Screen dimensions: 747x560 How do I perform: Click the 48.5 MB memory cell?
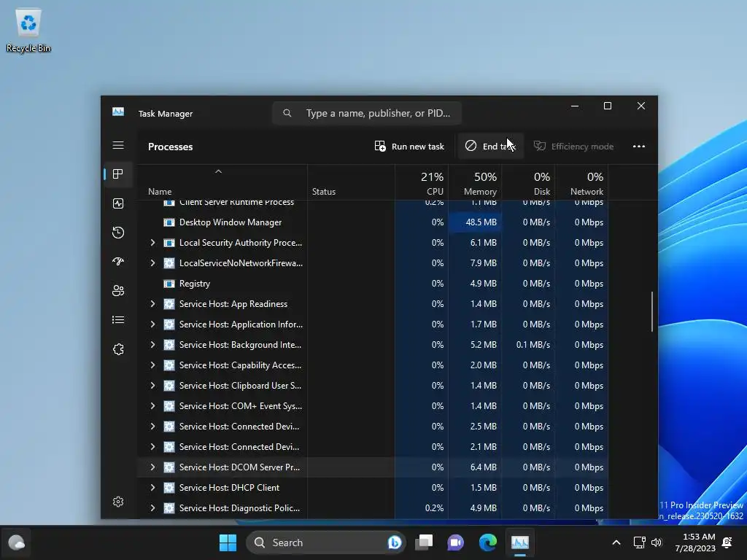coord(475,222)
